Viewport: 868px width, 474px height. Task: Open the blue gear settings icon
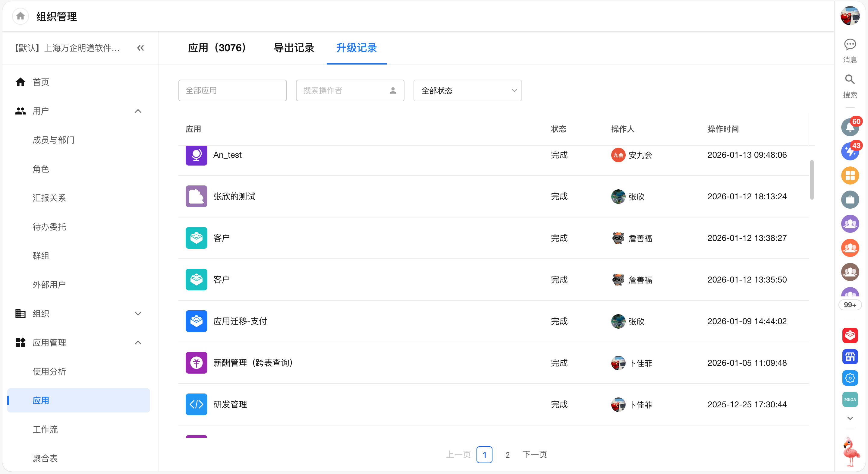coord(850,378)
